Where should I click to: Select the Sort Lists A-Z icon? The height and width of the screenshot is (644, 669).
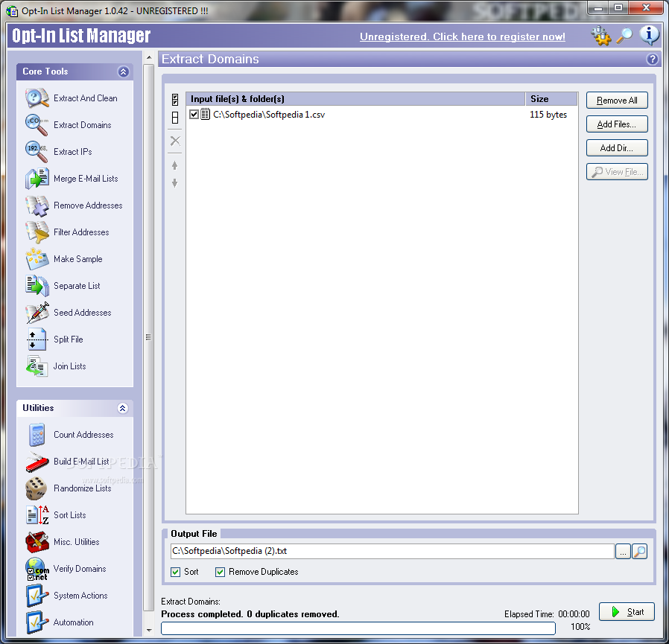[37, 515]
